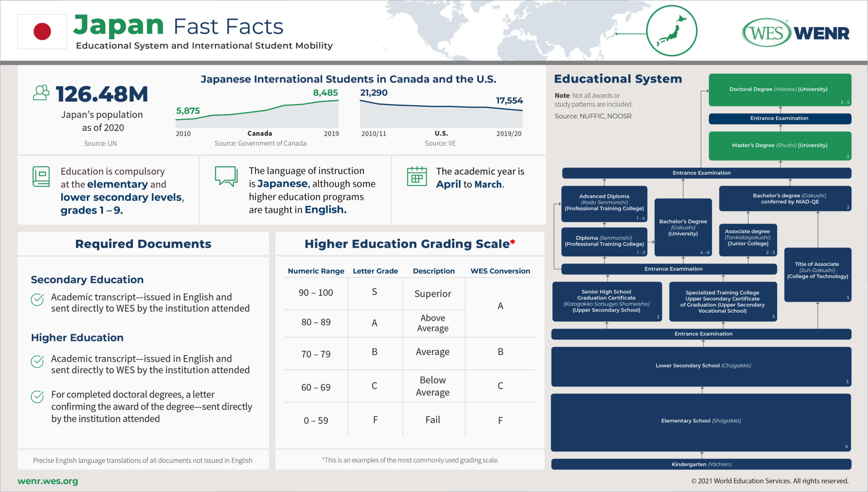This screenshot has width=868, height=492.
Task: Collapse the Master's Degree (Shushi) box
Action: (x=780, y=146)
